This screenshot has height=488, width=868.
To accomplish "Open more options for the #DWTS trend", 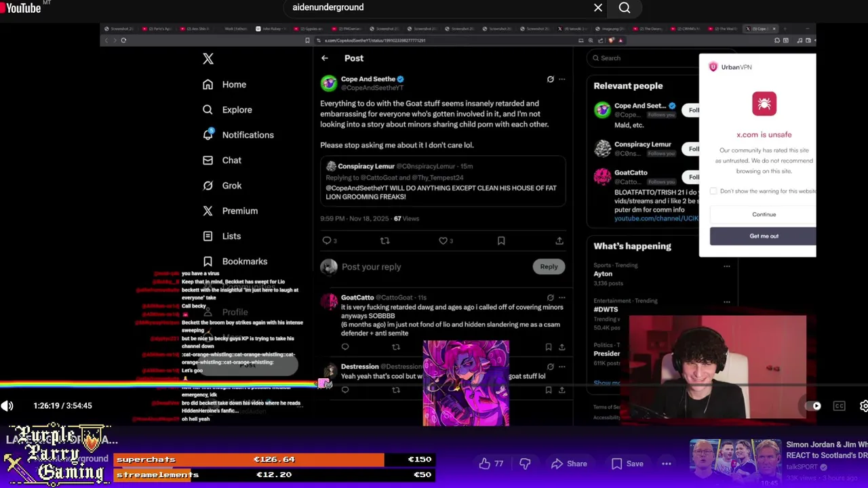I will click(x=726, y=302).
